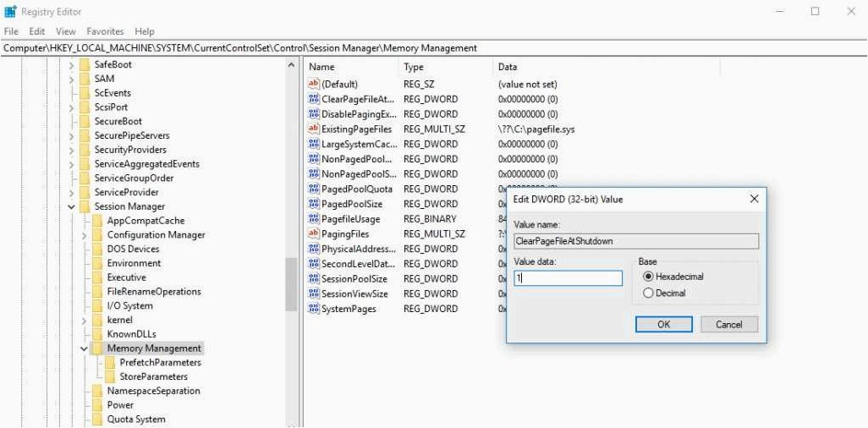This screenshot has width=868, height=428.
Task: Expand the SAM tree node arrow
Action: (x=71, y=80)
